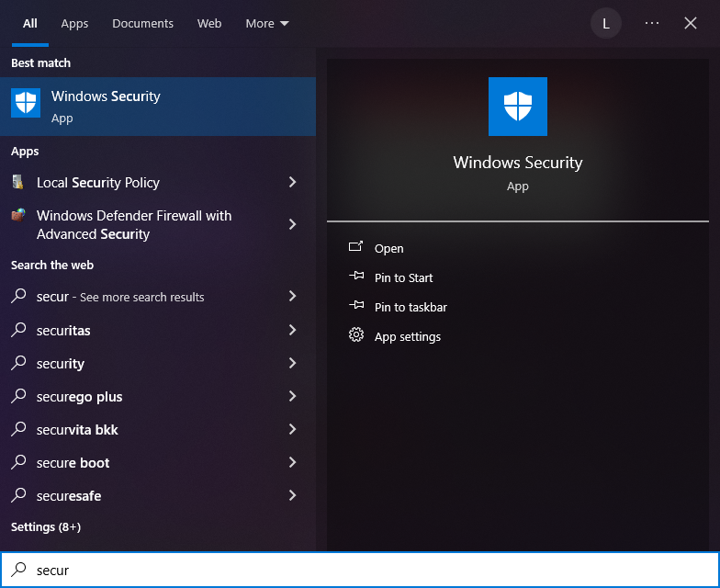The image size is (720, 588).
Task: Click the Local Security Policy icon
Action: [18, 182]
